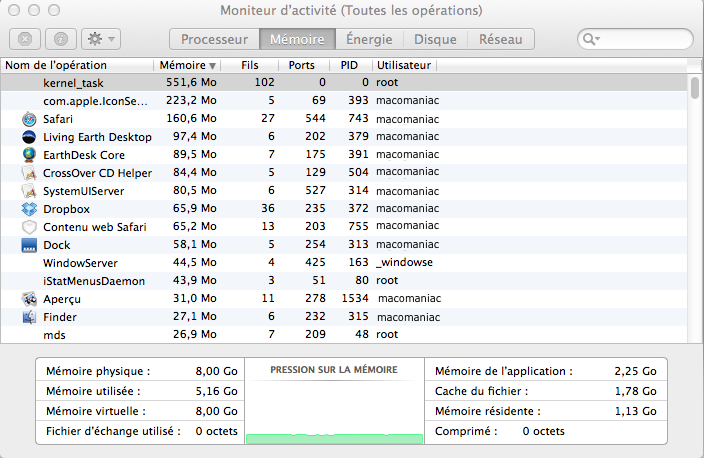Click the PRESSION SUR LA MÉMOIRE heading
Screen dimensions: 704x458
coord(334,370)
